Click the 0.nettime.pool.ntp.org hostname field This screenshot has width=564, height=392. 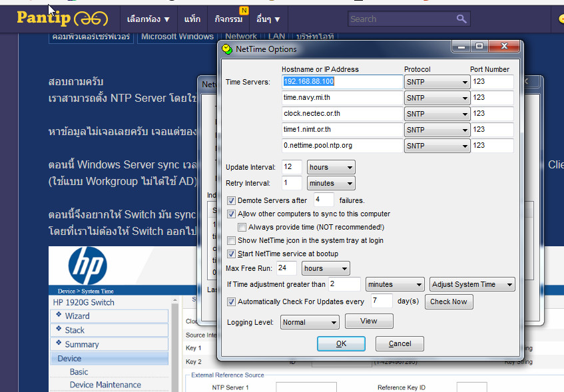click(342, 146)
